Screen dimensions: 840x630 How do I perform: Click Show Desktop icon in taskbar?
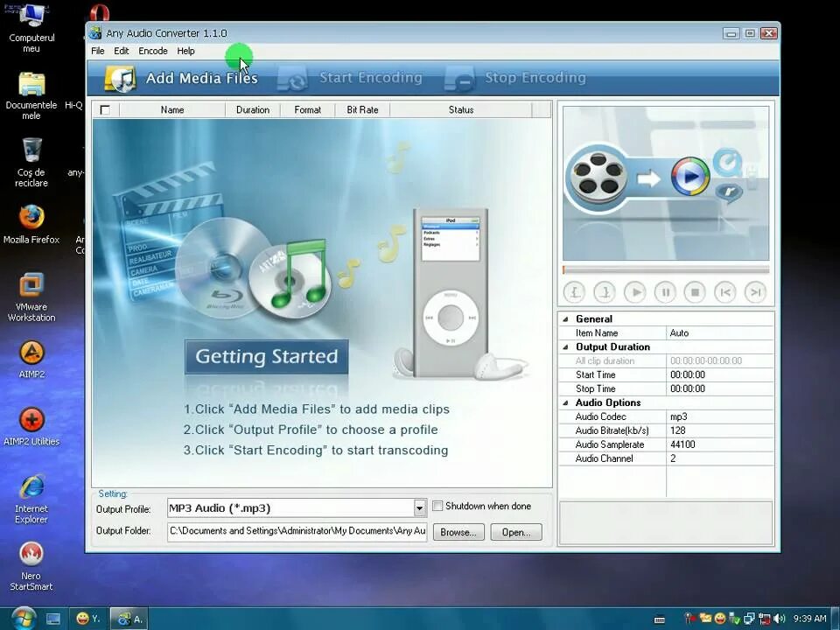(x=53, y=619)
